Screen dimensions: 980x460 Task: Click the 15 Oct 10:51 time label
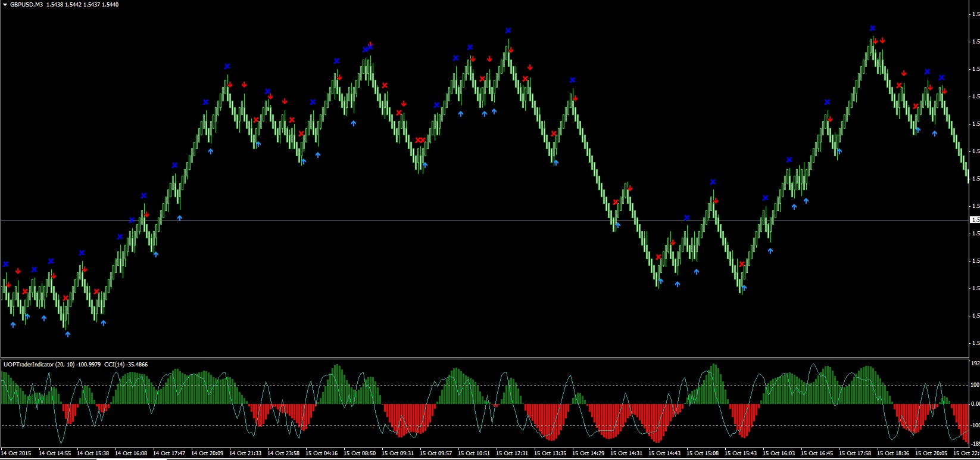click(x=474, y=453)
